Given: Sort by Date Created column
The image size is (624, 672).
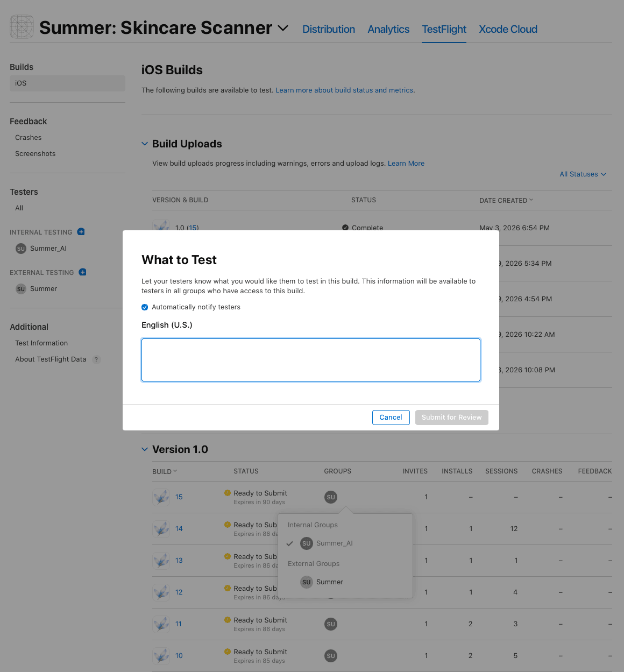Looking at the screenshot, I should pos(506,200).
